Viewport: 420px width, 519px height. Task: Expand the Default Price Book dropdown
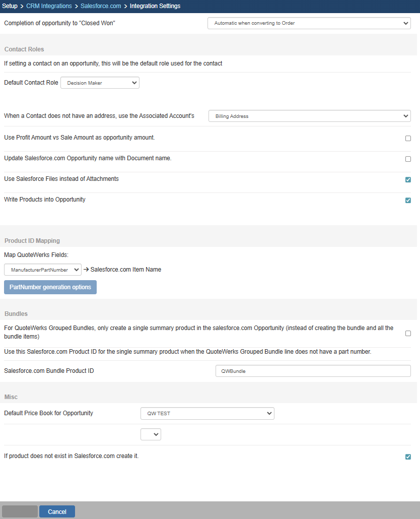(x=207, y=414)
